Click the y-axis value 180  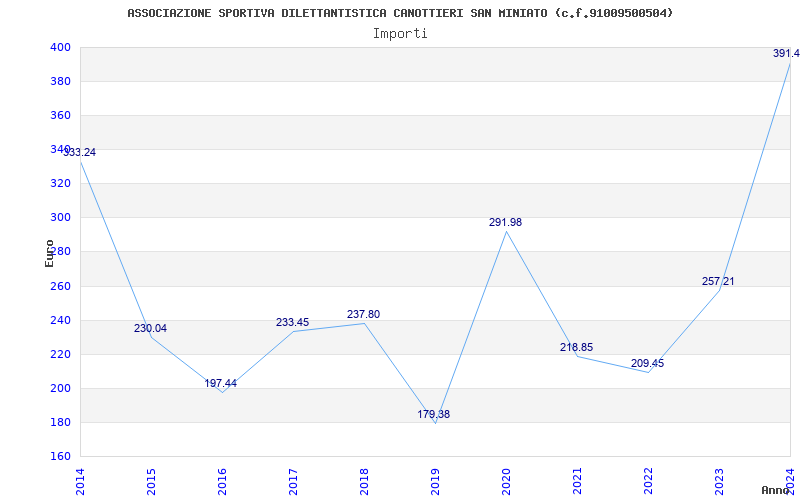(60, 422)
